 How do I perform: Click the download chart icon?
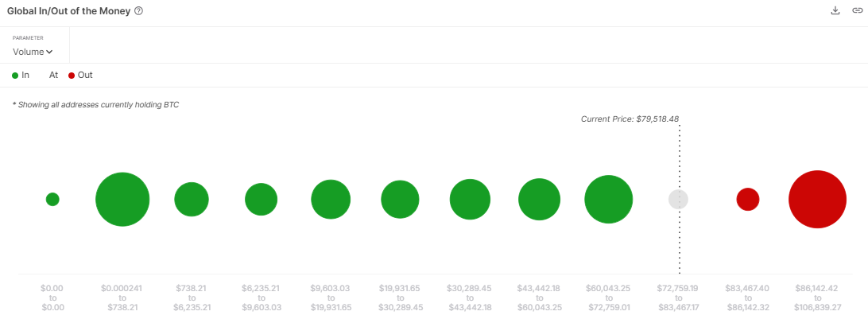point(835,10)
